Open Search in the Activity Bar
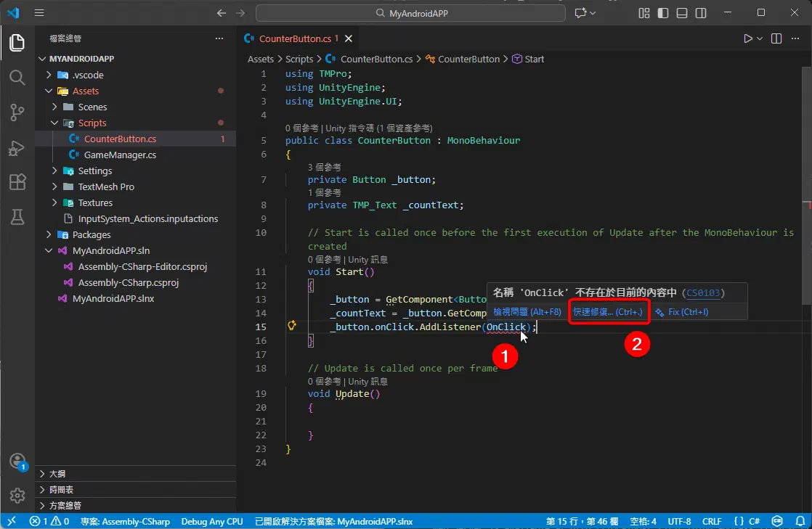Viewport: 812px width, 529px height. point(17,78)
